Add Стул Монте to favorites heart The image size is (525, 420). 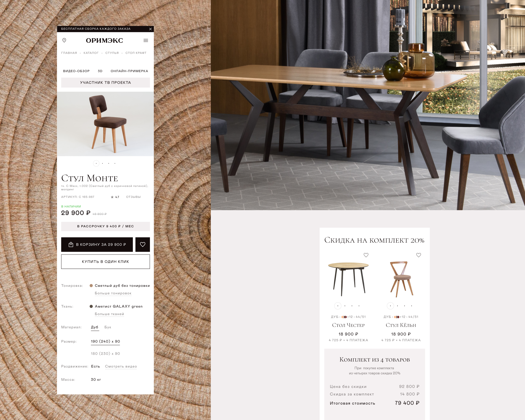tap(142, 244)
